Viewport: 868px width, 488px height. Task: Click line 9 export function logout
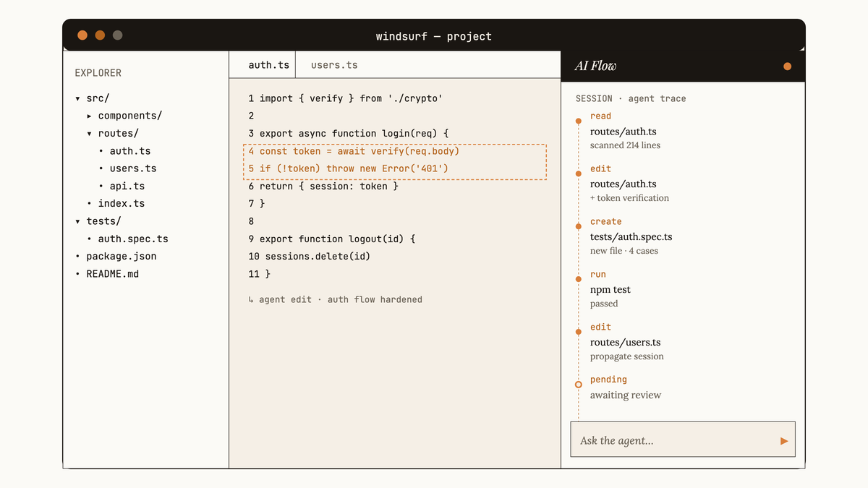pos(332,239)
